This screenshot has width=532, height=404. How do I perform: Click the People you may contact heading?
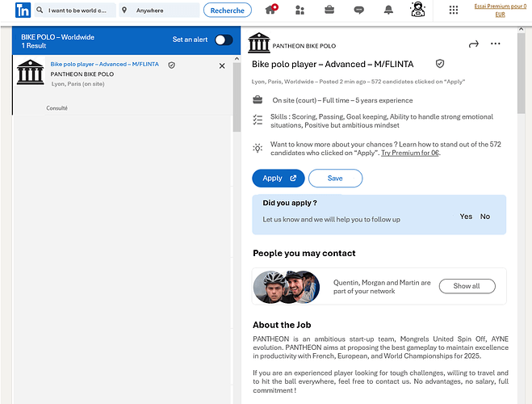coord(304,254)
